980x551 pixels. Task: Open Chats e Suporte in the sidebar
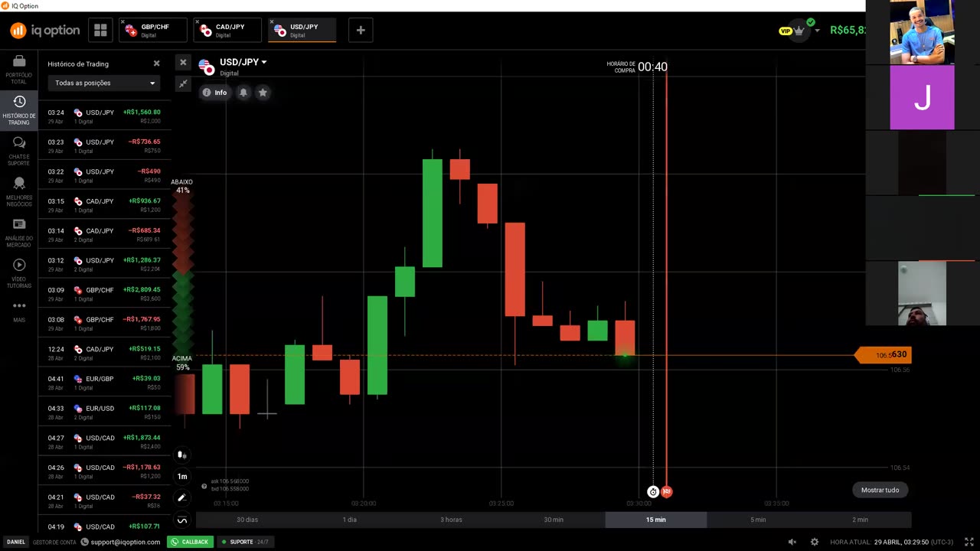coord(19,151)
